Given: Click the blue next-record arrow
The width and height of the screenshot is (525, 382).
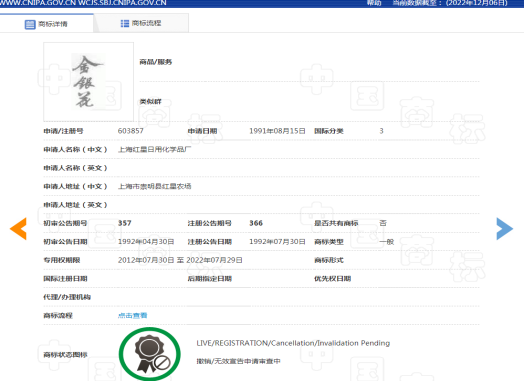Looking at the screenshot, I should coord(505,229).
